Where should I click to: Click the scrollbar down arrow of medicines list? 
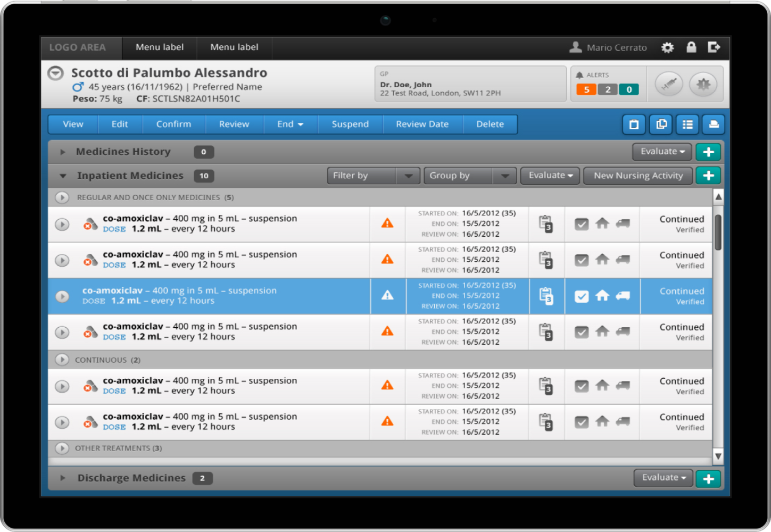[718, 456]
